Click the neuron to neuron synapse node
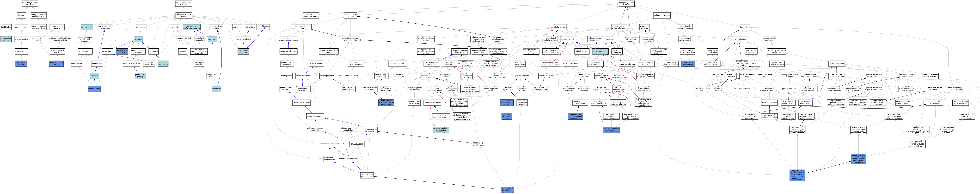This screenshot has height=194, width=980. [x=138, y=51]
